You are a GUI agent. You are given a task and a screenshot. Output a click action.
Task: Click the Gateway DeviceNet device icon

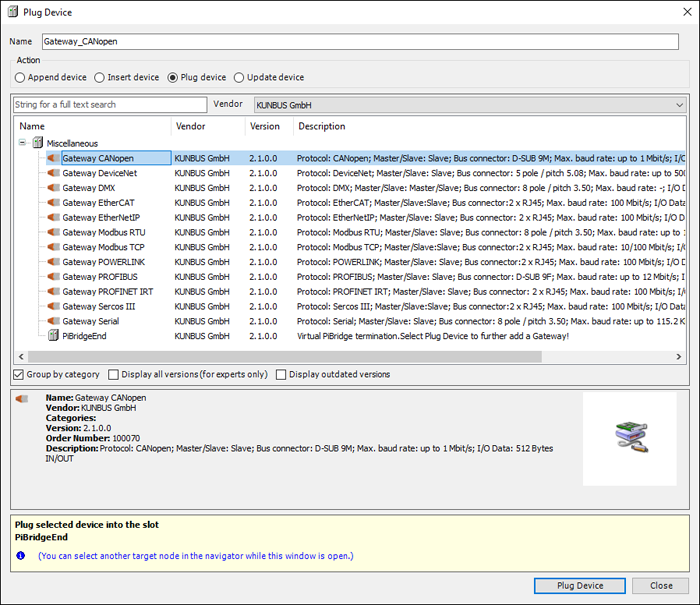coord(54,173)
